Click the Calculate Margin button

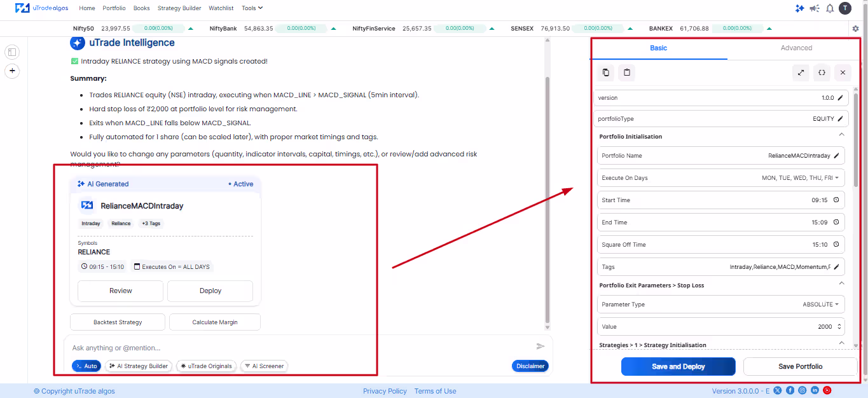point(215,322)
